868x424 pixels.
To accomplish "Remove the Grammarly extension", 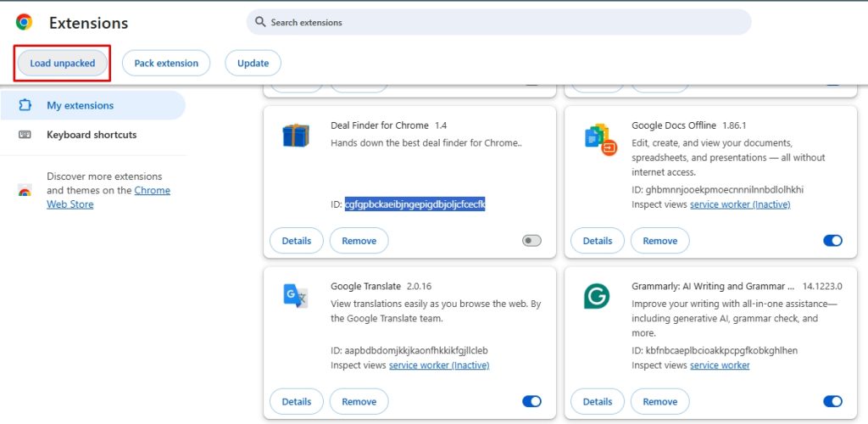I will (660, 402).
